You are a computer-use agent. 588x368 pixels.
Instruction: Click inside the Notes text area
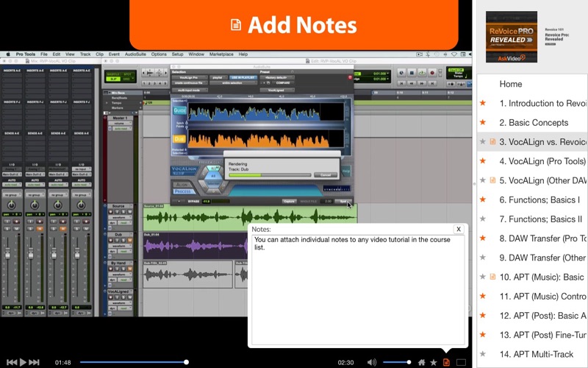point(358,290)
